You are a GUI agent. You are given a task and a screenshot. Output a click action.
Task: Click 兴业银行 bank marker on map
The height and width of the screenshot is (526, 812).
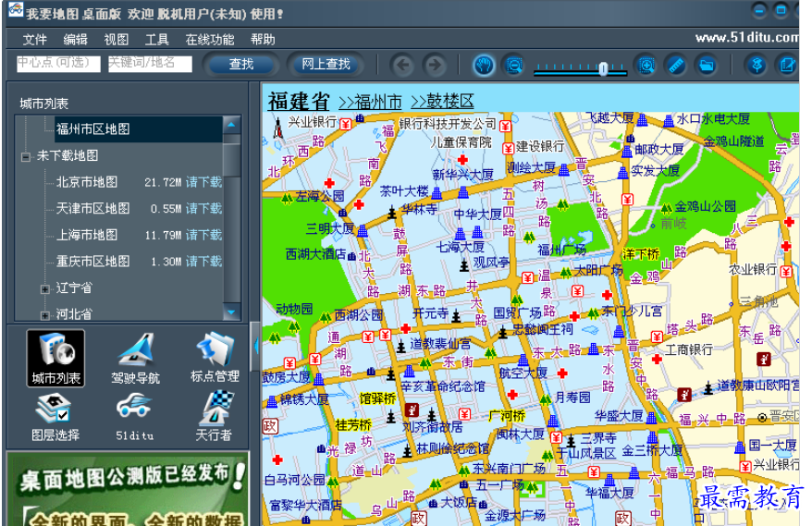(345, 124)
